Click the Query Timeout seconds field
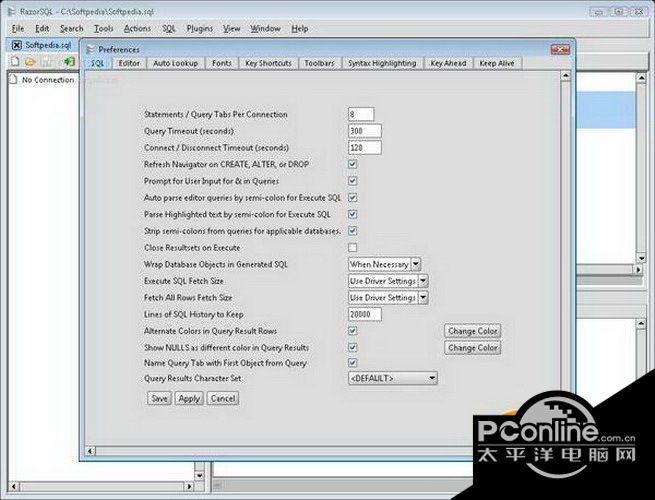The image size is (655, 500). [x=365, y=131]
